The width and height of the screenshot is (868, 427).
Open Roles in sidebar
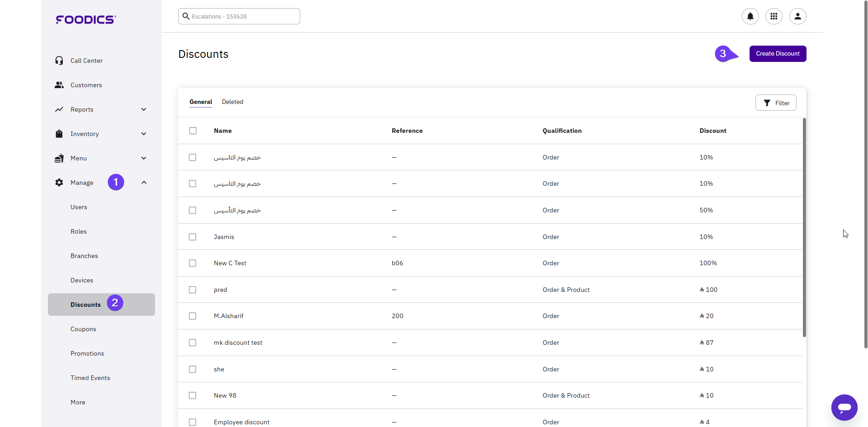(79, 231)
